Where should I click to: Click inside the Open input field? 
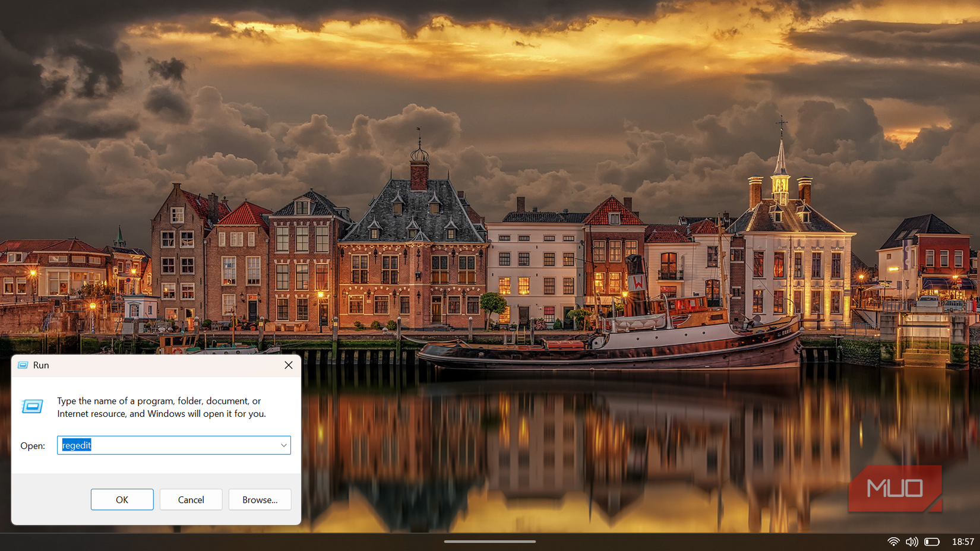click(172, 445)
